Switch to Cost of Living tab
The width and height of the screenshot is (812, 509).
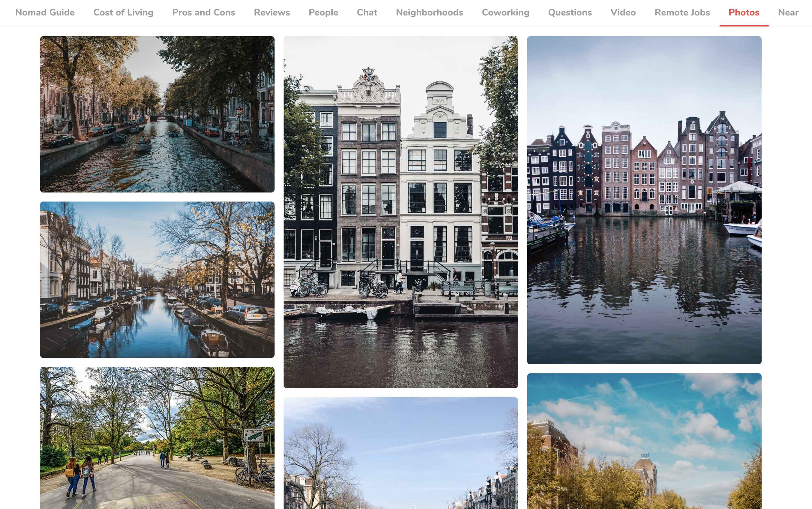[123, 13]
